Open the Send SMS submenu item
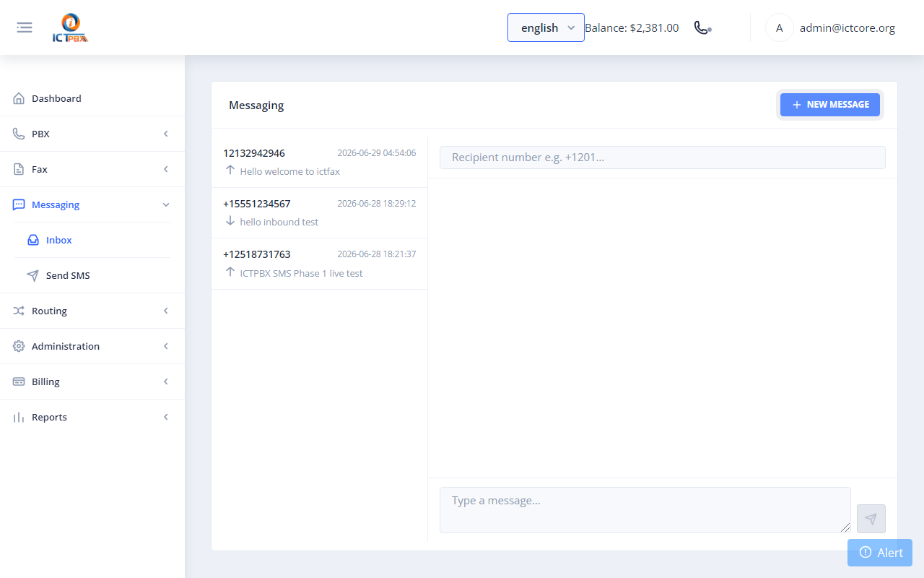This screenshot has height=578, width=924. 92,275
